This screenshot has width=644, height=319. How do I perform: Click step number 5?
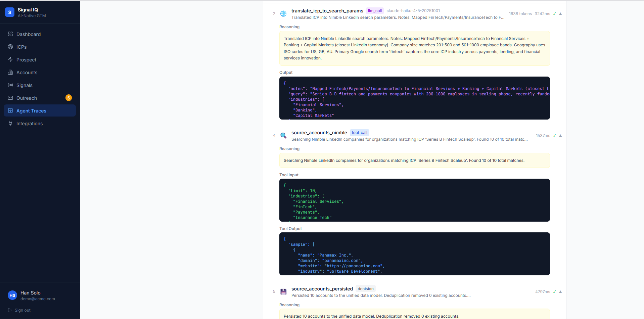tap(274, 291)
